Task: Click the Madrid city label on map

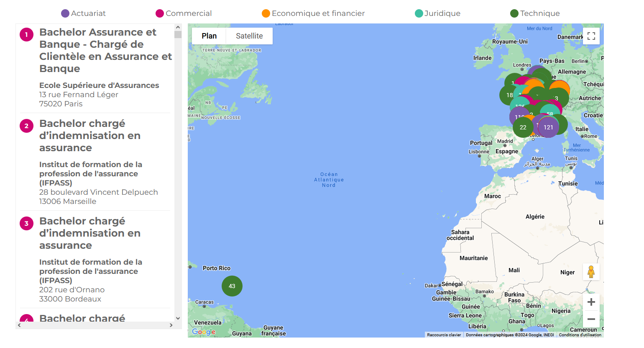Action: tap(505, 141)
